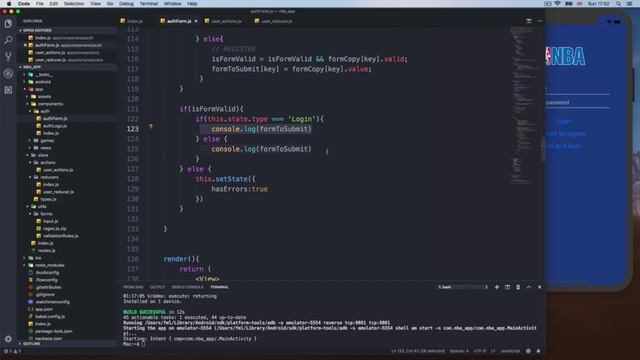Open the terminal shell selector dropdown
Image resolution: width=640 pixels, height=360 pixels.
[x=463, y=287]
